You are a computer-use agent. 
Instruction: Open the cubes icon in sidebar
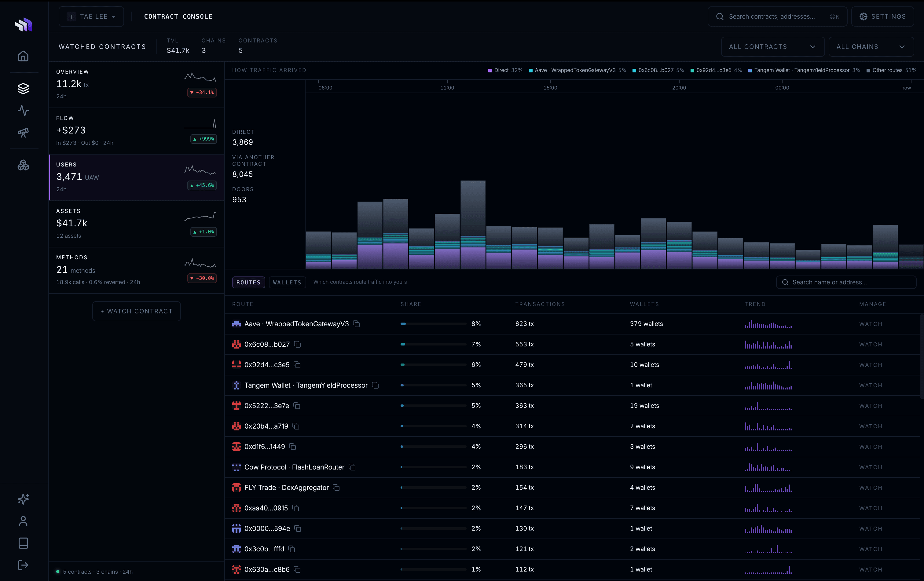[x=23, y=165]
